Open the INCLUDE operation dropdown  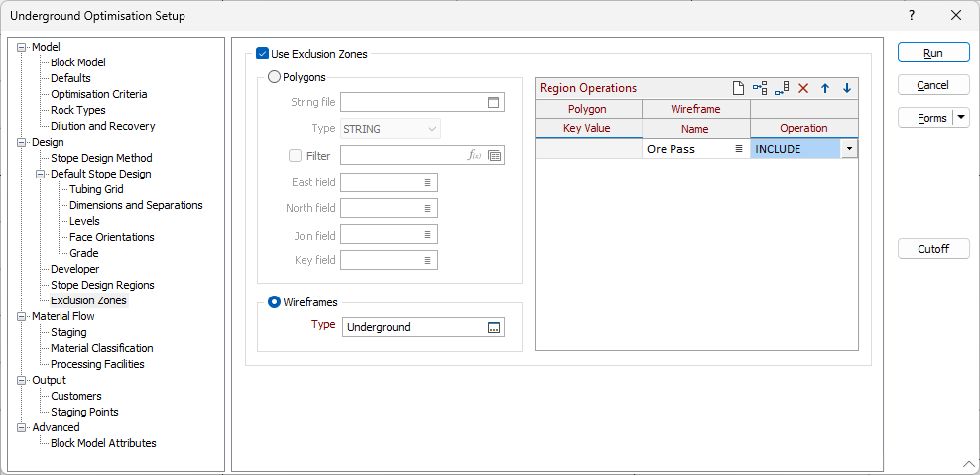click(x=849, y=149)
